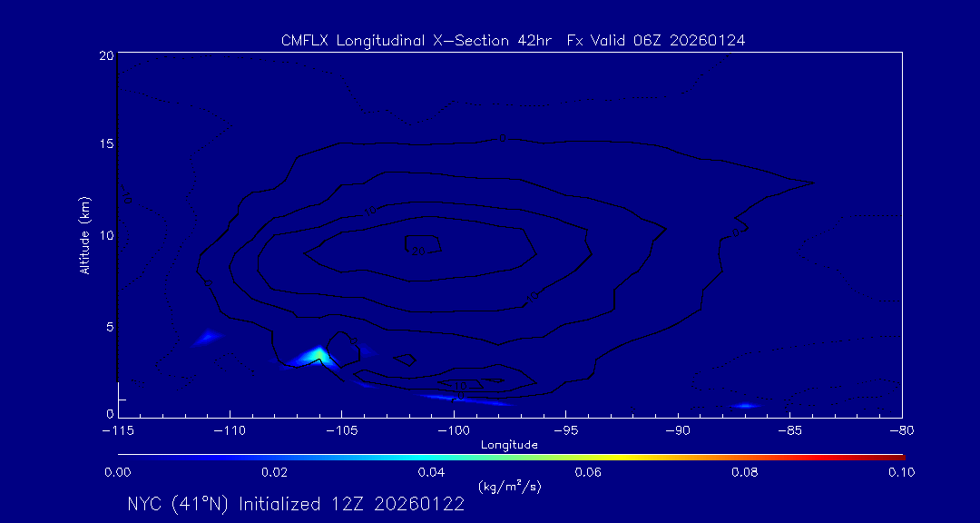Screen dimensions: 980x523
Task: Click the colorbar label "0.10"
Action: (900, 472)
